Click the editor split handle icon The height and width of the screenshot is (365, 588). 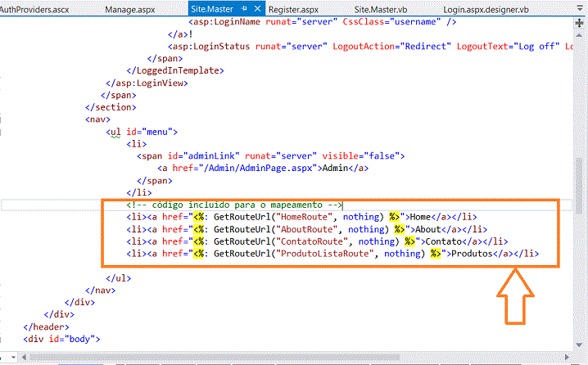579,23
